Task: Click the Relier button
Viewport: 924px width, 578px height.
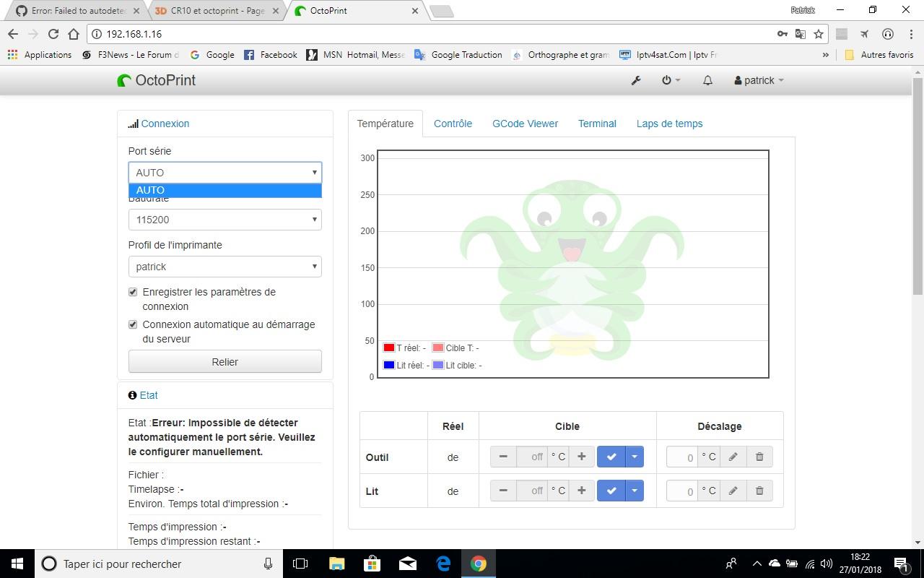Action: 225,362
